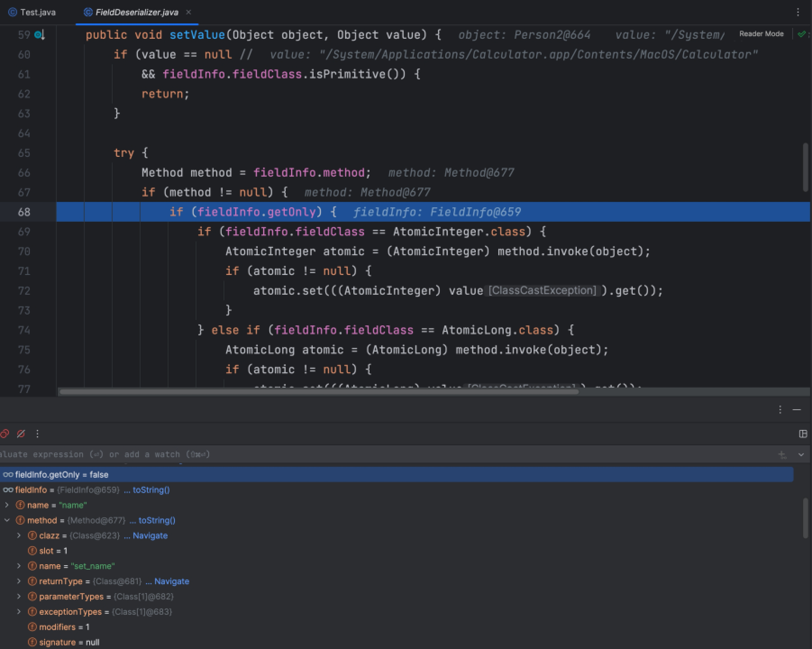The image size is (812, 649).
Task: Expand the name = "set_name" node
Action: [x=18, y=566]
